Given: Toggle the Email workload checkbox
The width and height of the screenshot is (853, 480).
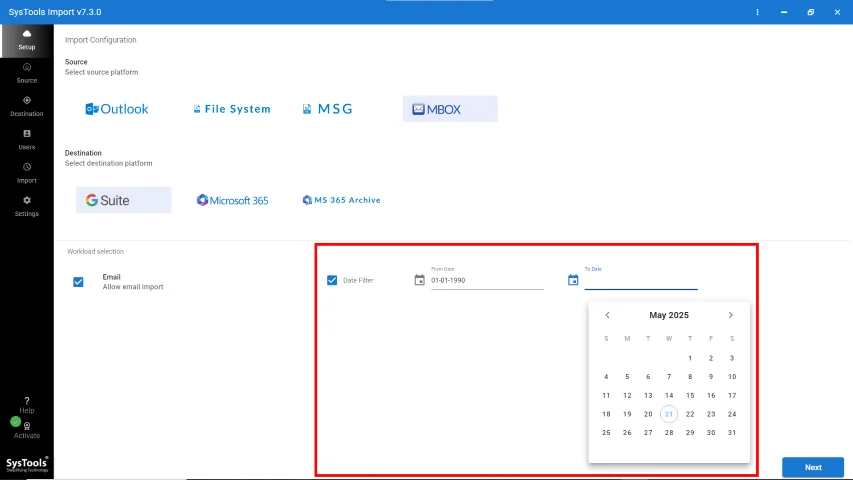Looking at the screenshot, I should (78, 282).
